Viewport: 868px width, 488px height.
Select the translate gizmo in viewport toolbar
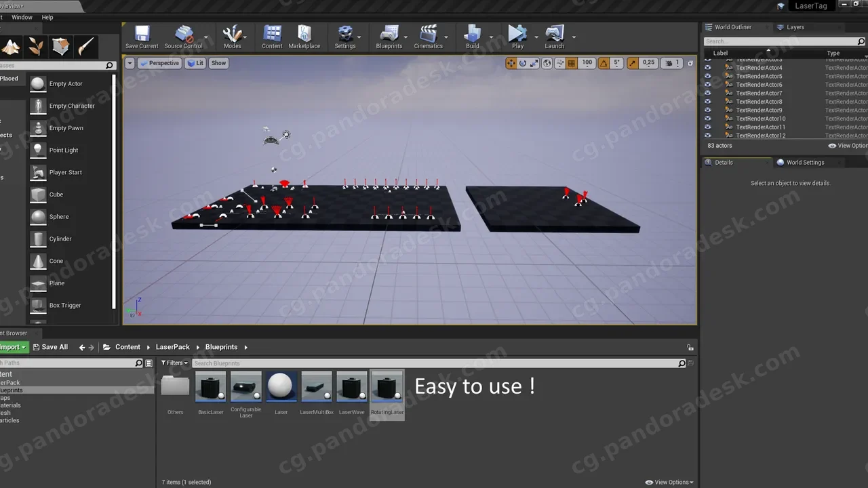tap(511, 63)
